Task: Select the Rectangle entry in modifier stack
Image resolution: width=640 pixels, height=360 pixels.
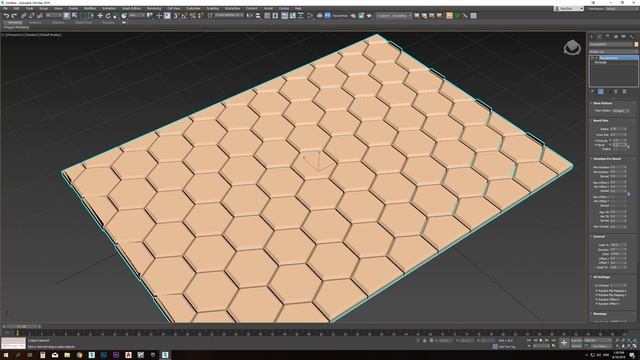Action: pyautogui.click(x=601, y=62)
